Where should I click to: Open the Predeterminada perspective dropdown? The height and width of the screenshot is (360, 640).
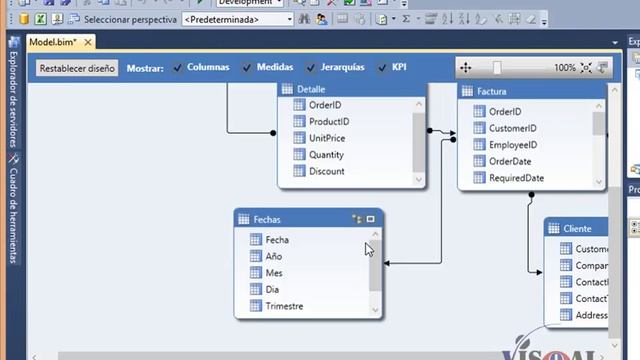(289, 19)
